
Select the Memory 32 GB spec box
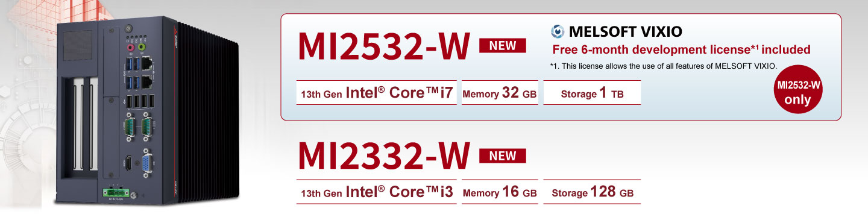click(500, 93)
